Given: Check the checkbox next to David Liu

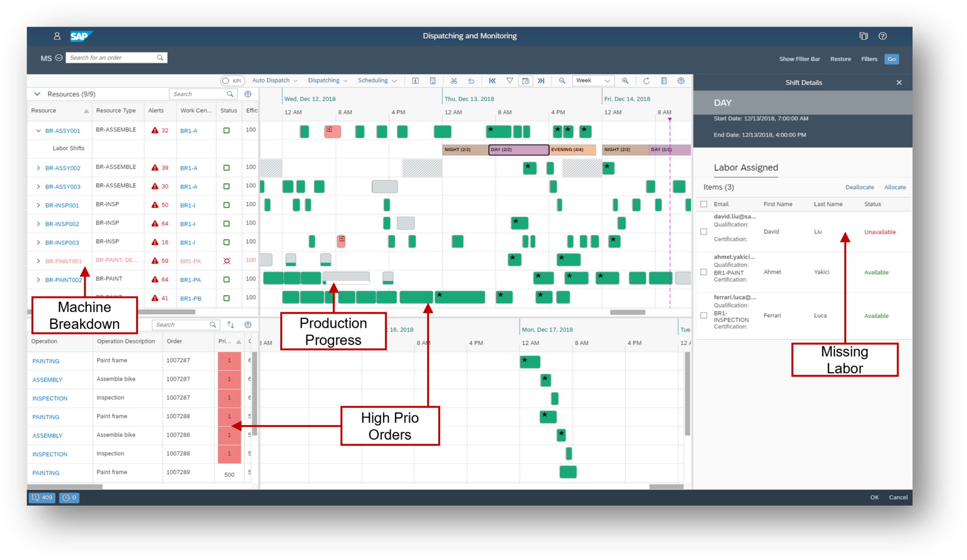Looking at the screenshot, I should [x=703, y=232].
